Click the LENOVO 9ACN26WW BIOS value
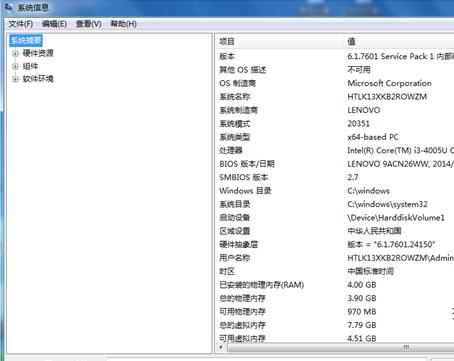The image size is (454, 361). coord(400,164)
